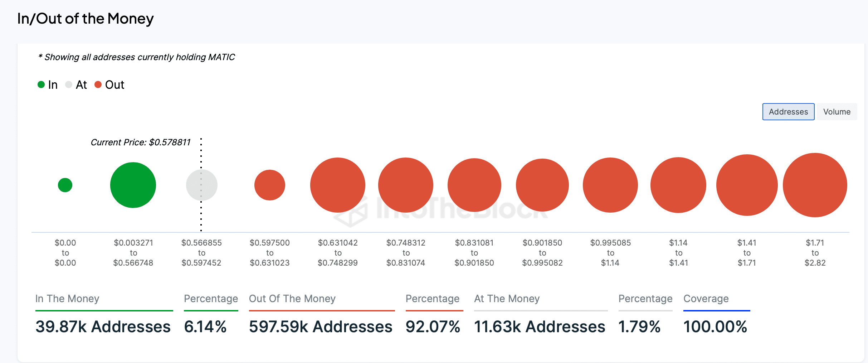Click the red $1.14 to $1.41 bubble
Screen dimensions: 868x363
pyautogui.click(x=678, y=185)
